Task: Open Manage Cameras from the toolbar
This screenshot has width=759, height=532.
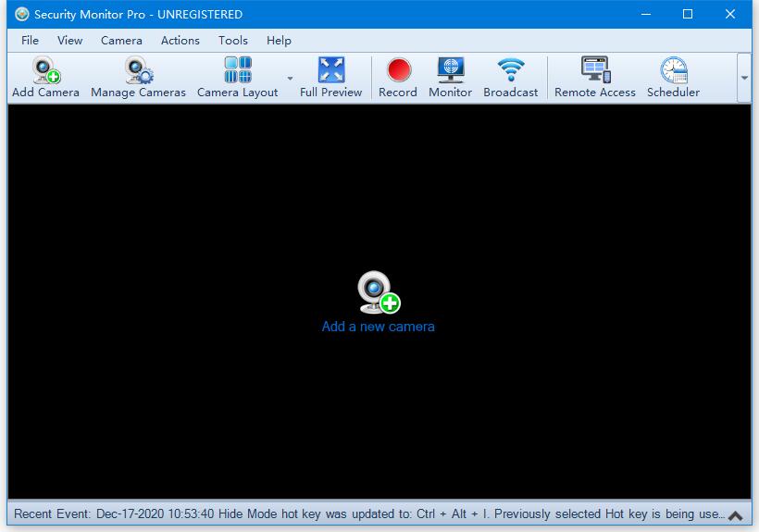Action: 139,78
